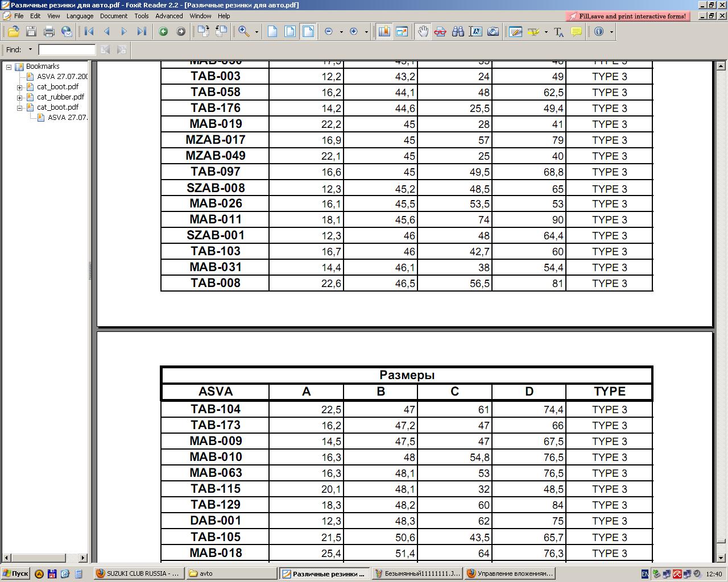Open the Advanced menu
The width and height of the screenshot is (728, 582).
169,16
